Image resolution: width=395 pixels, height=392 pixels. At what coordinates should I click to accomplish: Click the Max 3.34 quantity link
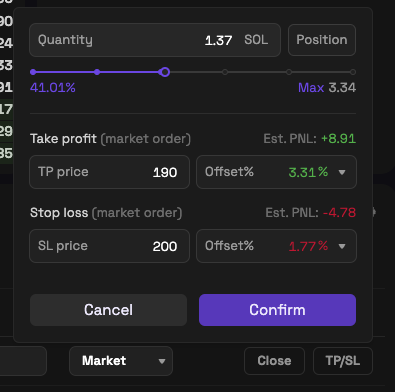[327, 88]
